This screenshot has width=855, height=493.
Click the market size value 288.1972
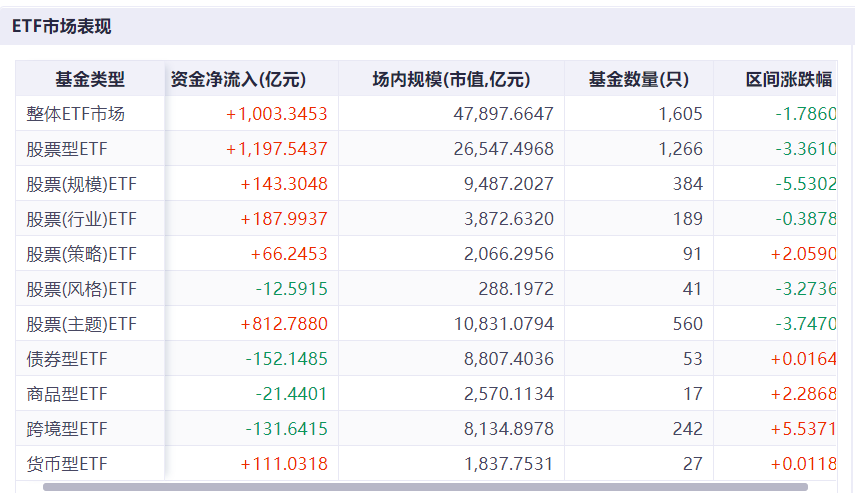coord(516,288)
